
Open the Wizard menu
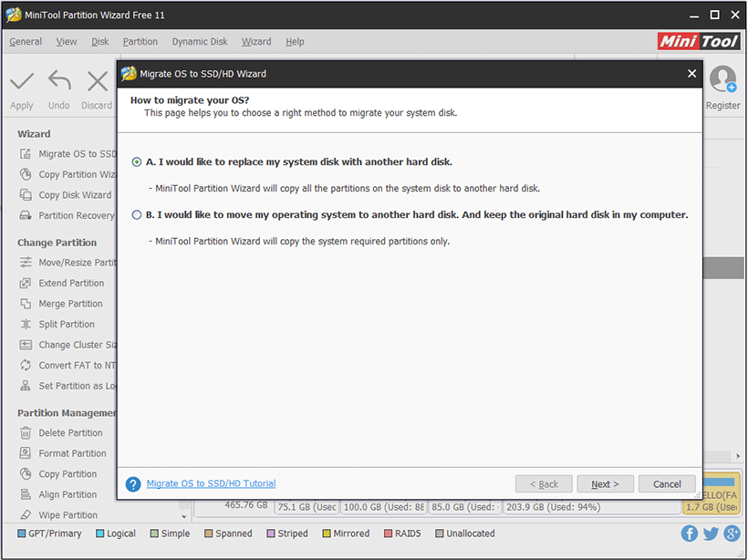(256, 42)
